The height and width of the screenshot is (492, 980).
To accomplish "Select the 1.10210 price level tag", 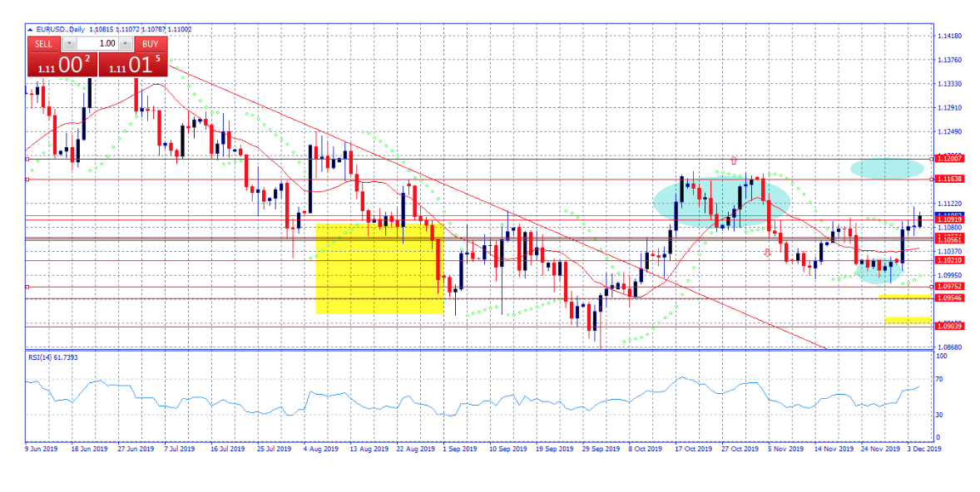I will click(948, 261).
